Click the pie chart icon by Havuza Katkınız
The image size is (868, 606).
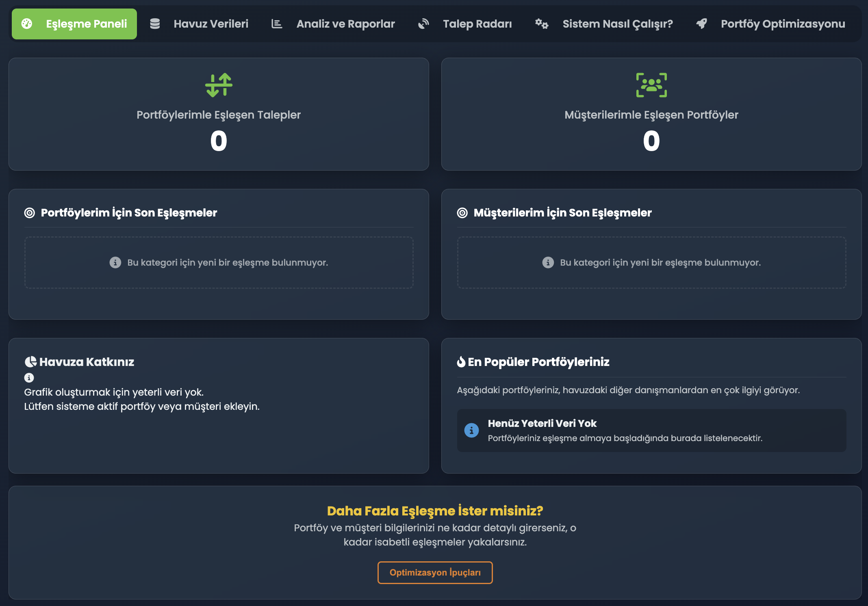tap(30, 362)
